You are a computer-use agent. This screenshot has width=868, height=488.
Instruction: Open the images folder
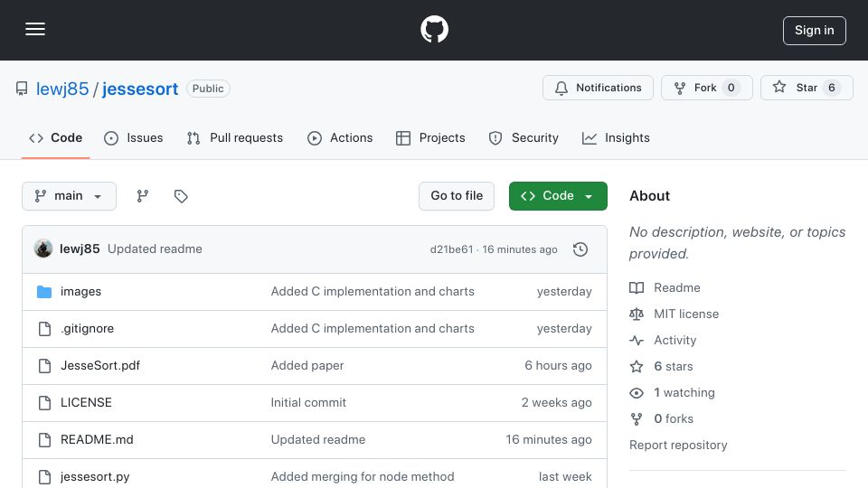click(x=80, y=292)
